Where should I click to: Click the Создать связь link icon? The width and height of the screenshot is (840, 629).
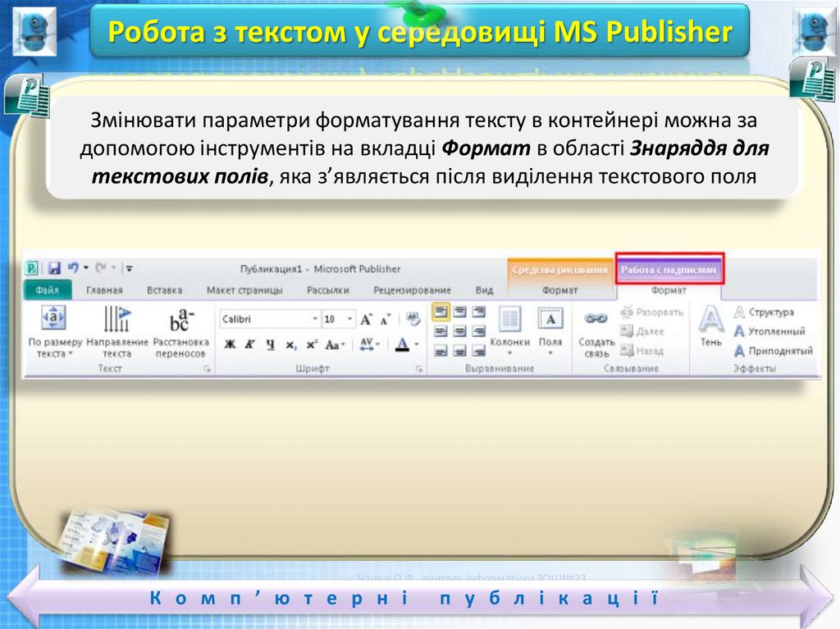pos(596,331)
